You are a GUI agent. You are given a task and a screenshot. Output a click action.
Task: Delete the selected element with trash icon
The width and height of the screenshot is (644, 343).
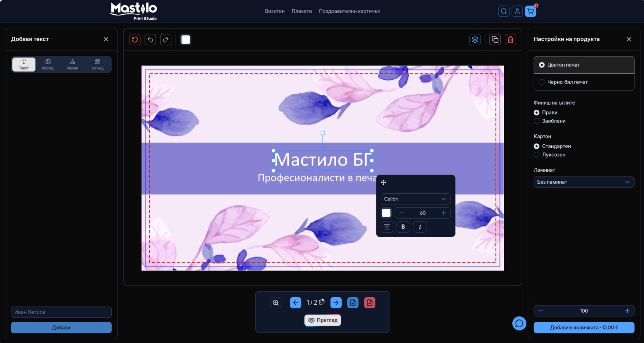click(x=511, y=40)
